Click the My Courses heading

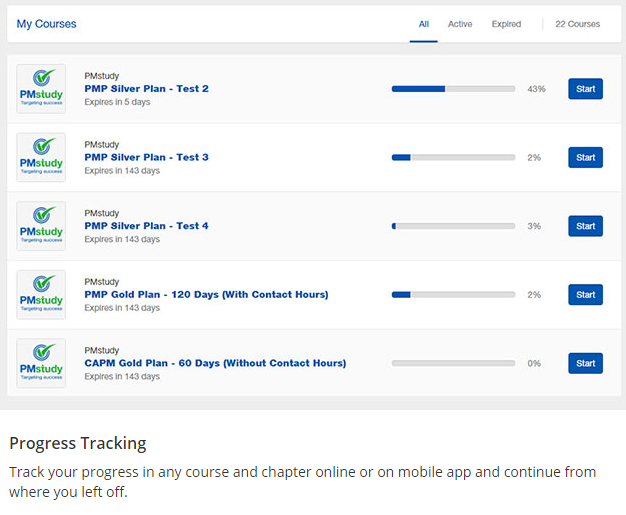tap(46, 24)
